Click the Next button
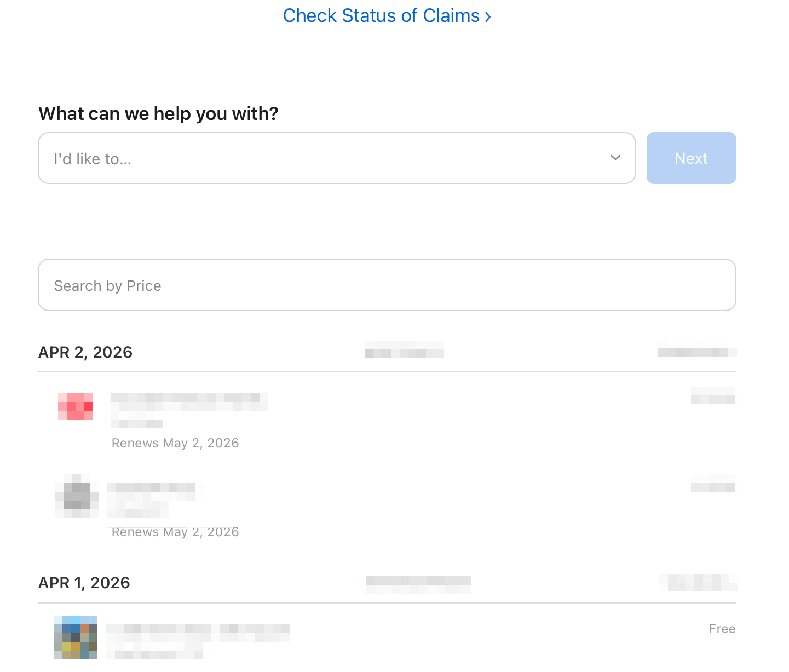 point(691,158)
